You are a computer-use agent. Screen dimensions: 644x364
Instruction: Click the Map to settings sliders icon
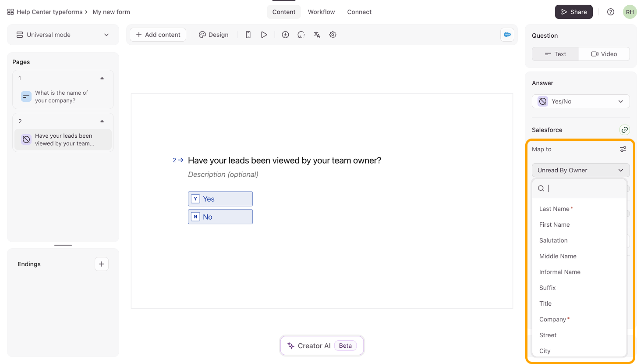point(623,150)
